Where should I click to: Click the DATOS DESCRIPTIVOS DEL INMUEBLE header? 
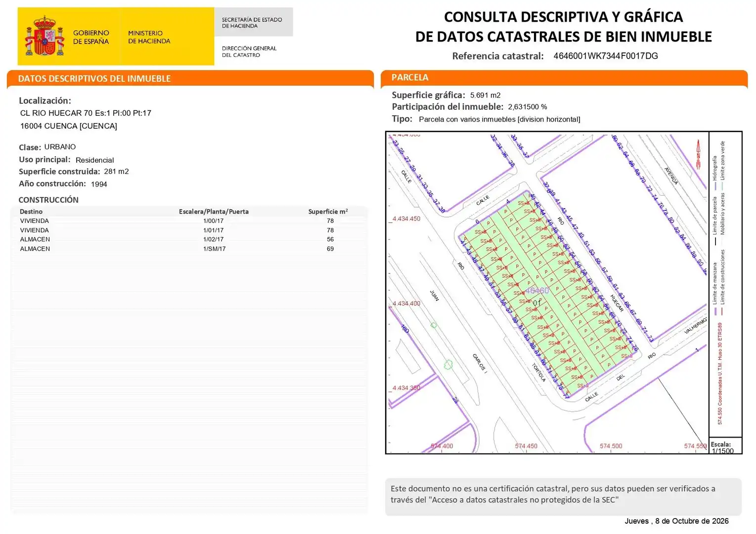point(94,79)
